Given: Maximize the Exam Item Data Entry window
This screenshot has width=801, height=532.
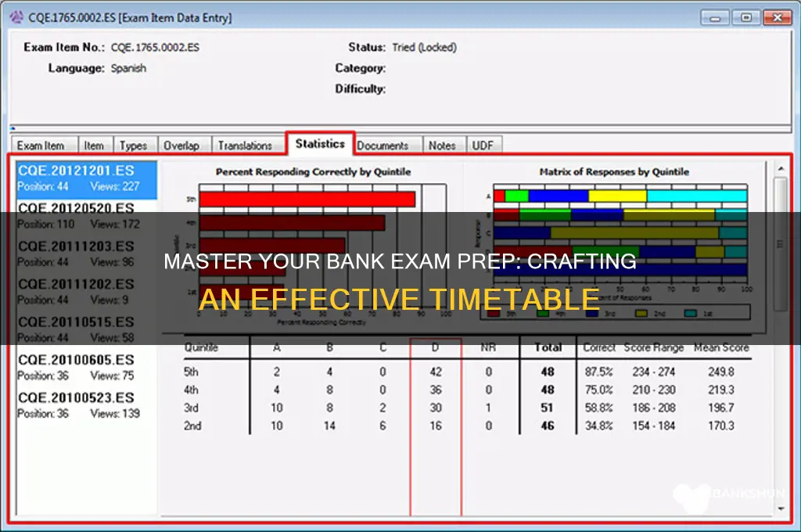Looking at the screenshot, I should 745,17.
